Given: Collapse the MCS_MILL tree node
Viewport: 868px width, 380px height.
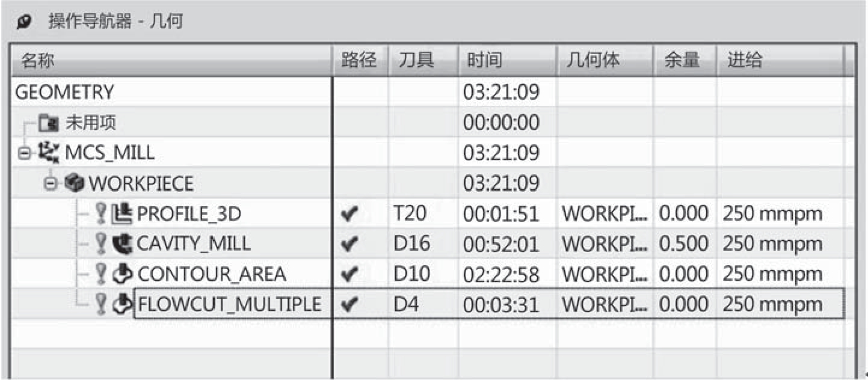Looking at the screenshot, I should (x=23, y=153).
